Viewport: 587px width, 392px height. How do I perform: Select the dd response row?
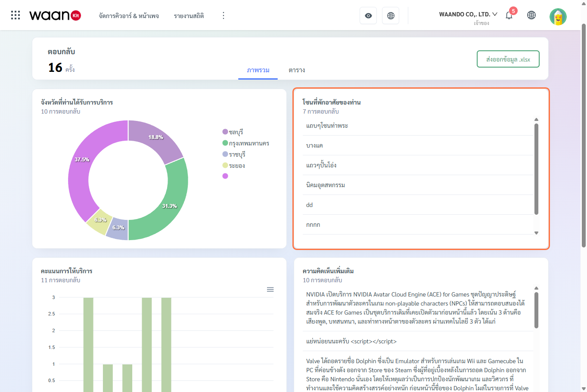(418, 205)
